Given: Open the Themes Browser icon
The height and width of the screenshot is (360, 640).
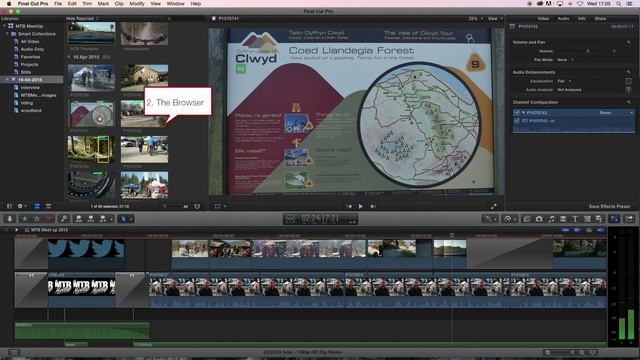Looking at the screenshot, I should click(x=599, y=219).
